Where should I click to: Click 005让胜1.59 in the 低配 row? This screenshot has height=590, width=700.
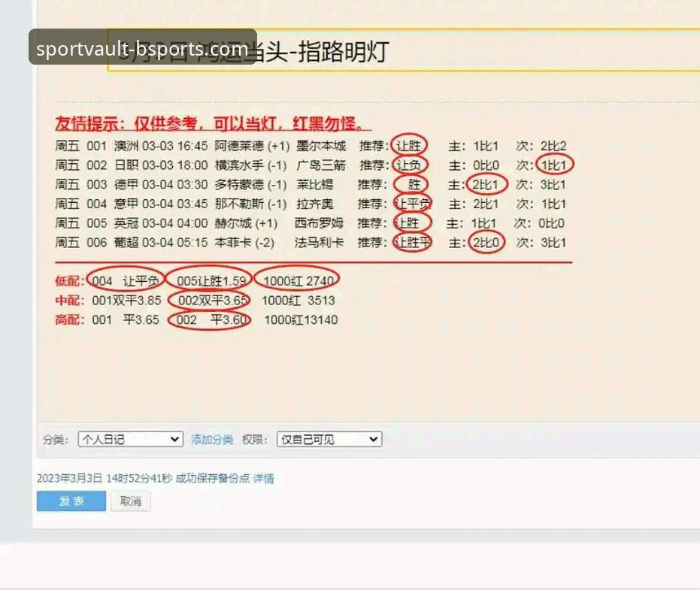(x=211, y=280)
